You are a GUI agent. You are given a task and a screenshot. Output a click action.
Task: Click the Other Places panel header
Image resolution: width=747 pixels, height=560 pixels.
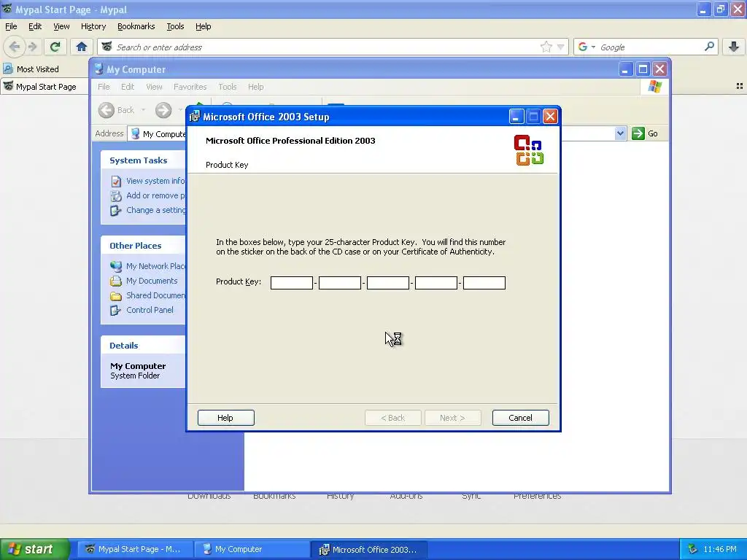tap(144, 246)
